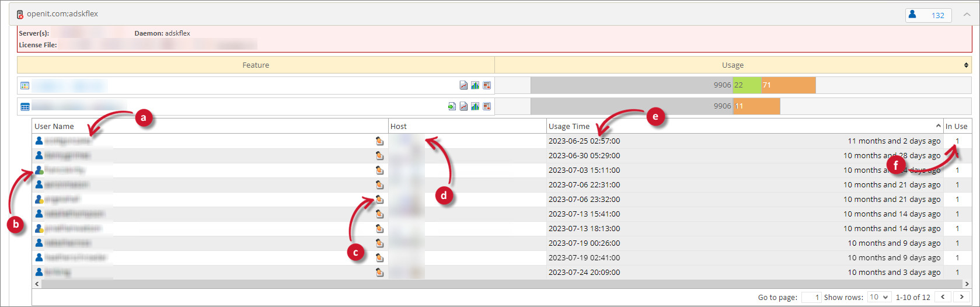Screen dimensions: 980x307
Task: Toggle the Usage column sort arrows
Action: point(966,65)
